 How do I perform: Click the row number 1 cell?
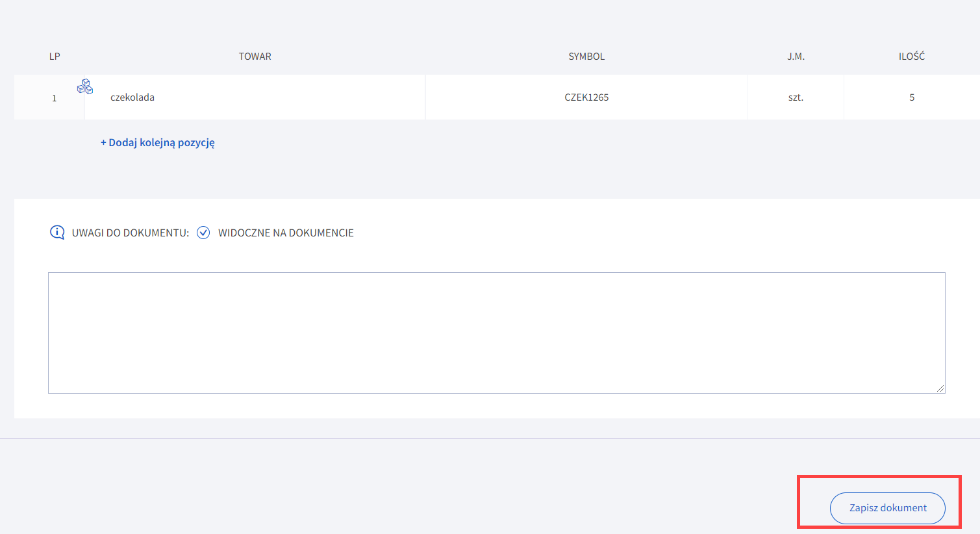[x=55, y=98]
